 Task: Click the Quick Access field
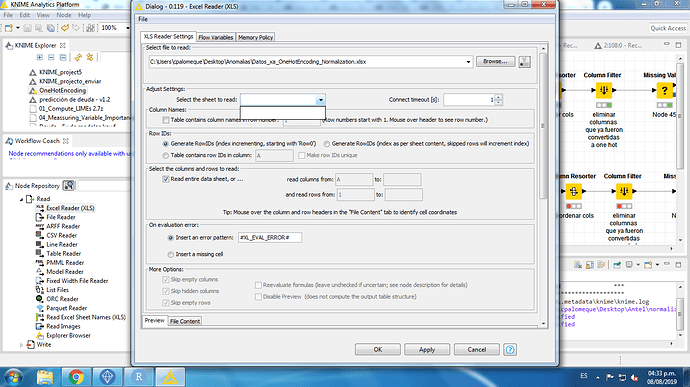[668, 28]
